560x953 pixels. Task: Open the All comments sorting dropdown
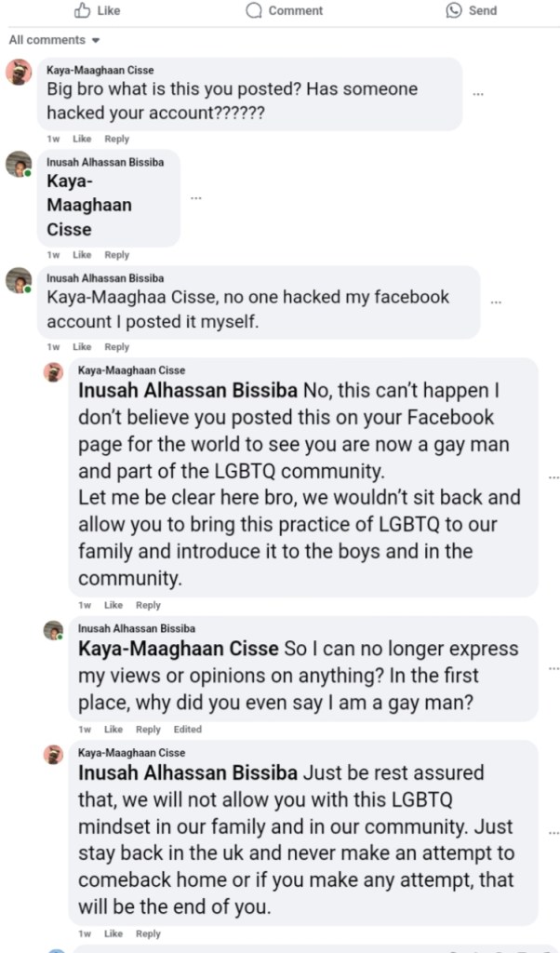[54, 40]
